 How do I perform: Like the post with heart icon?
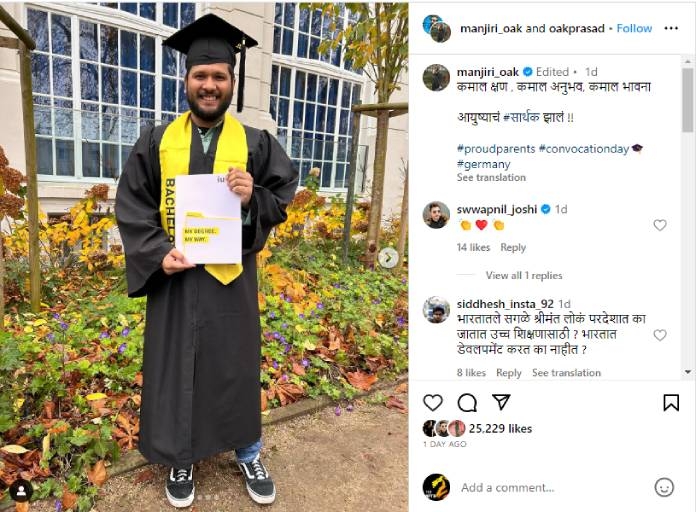click(433, 403)
